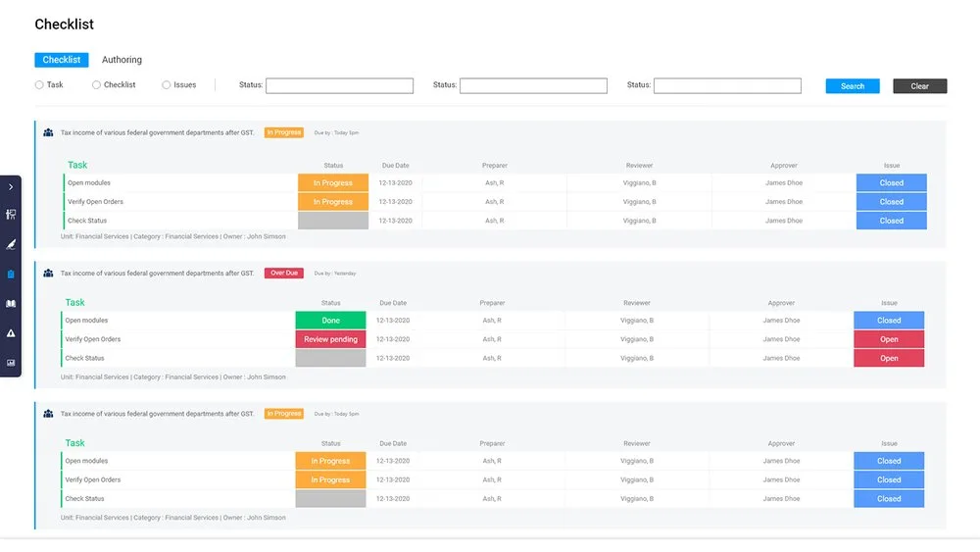This screenshot has width=980, height=552.
Task: Click the In Progress badge of third checklist header
Action: coord(284,414)
